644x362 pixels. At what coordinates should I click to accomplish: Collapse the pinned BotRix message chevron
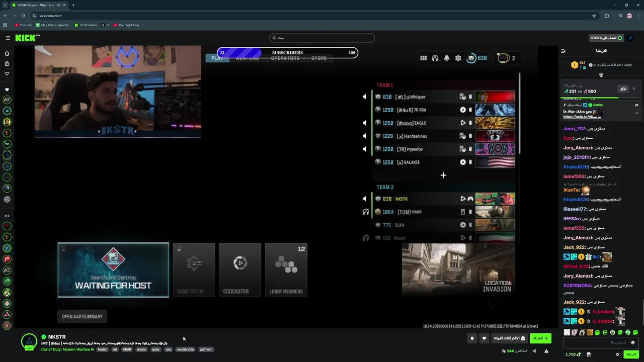tap(636, 113)
